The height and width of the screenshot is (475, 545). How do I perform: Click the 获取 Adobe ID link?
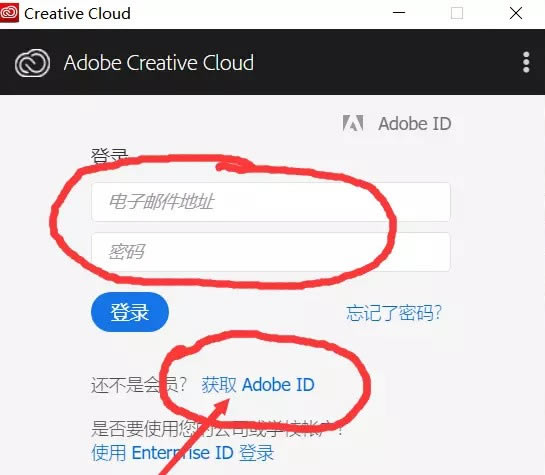(x=258, y=385)
